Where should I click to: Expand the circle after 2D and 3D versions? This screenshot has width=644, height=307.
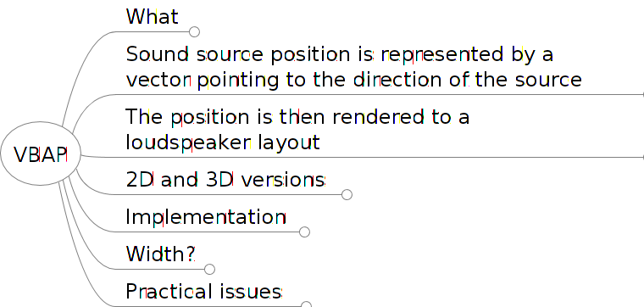click(x=347, y=194)
